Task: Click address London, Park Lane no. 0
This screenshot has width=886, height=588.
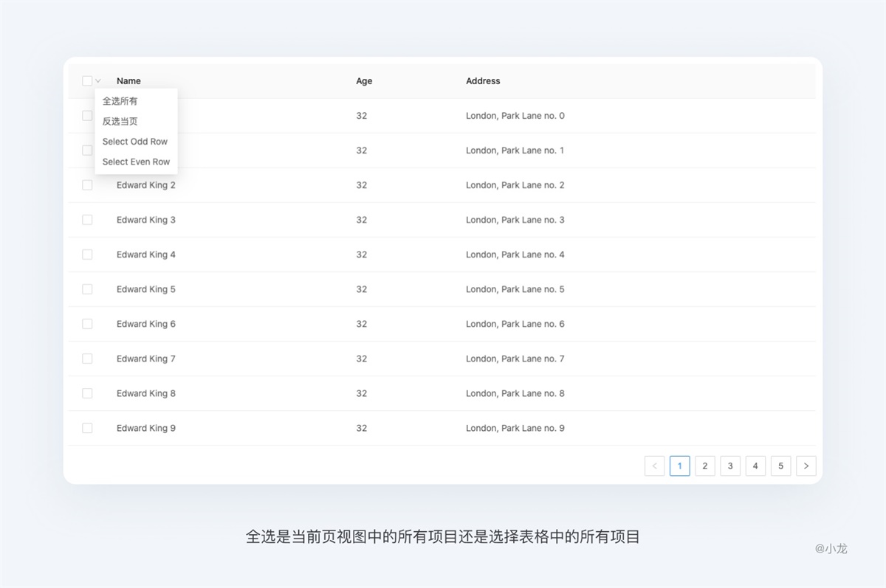Action: coord(515,116)
